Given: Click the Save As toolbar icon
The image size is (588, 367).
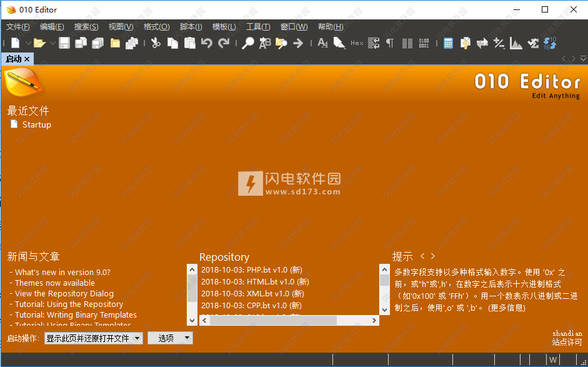Looking at the screenshot, I should (81, 43).
